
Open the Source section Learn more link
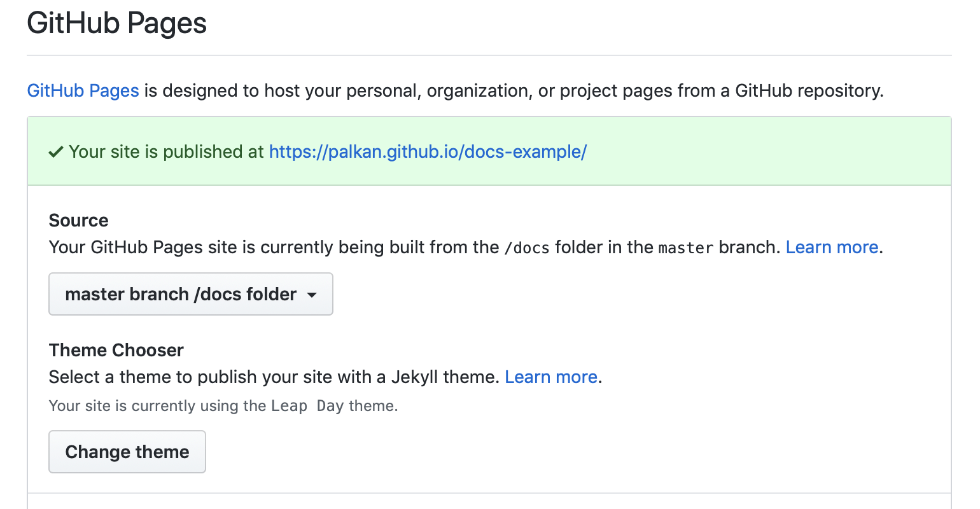(832, 247)
